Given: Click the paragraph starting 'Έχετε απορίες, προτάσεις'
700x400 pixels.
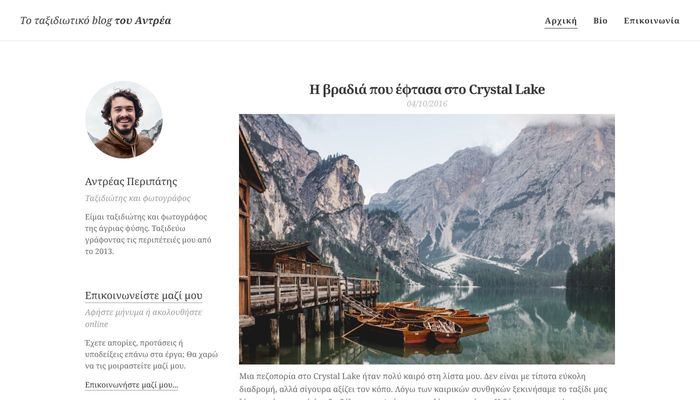Looking at the screenshot, I should click(x=151, y=354).
